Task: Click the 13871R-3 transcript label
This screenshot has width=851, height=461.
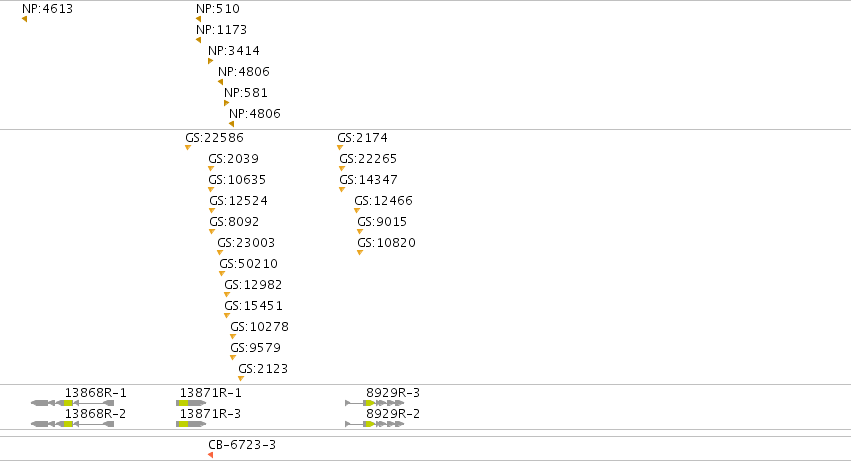Action: coord(211,414)
